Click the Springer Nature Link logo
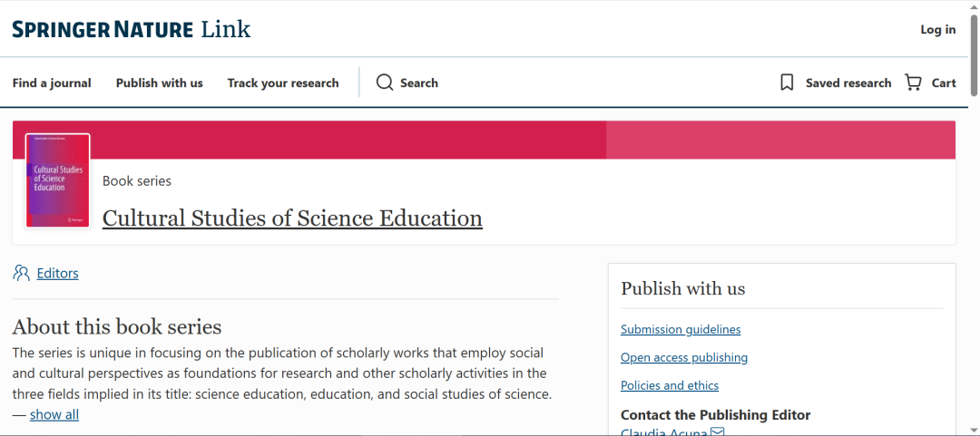The height and width of the screenshot is (436, 980). click(132, 30)
